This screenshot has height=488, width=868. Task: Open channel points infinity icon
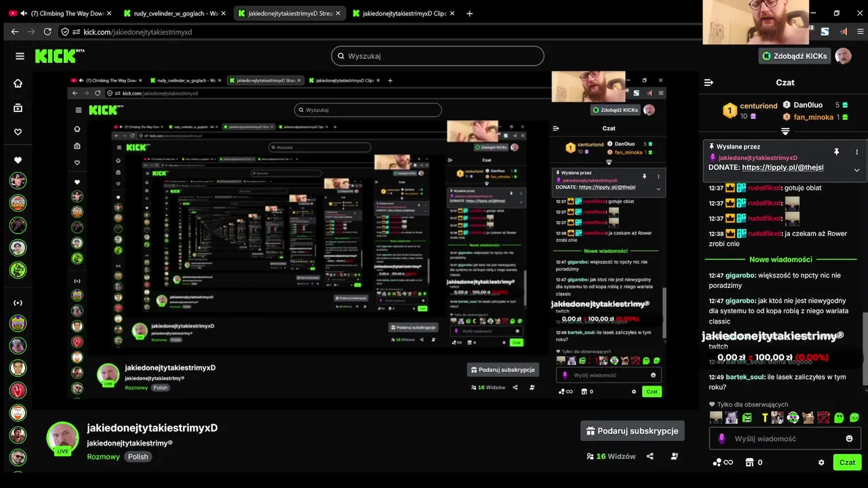coord(723,462)
